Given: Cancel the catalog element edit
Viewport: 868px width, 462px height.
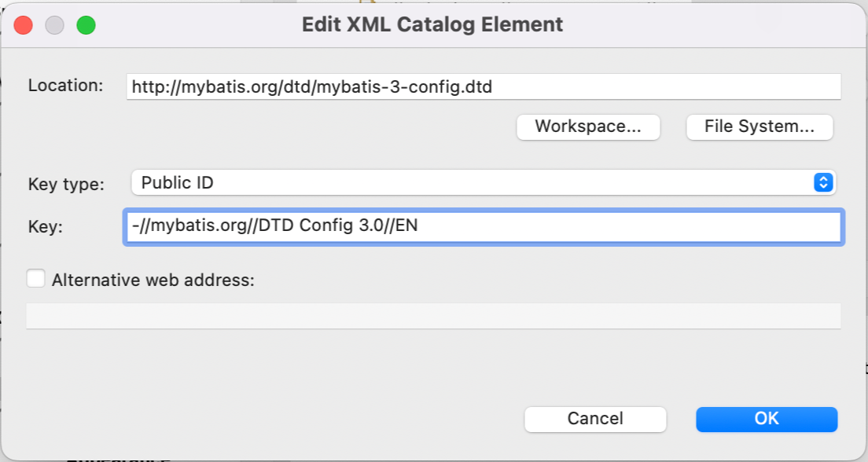Looking at the screenshot, I should pos(595,419).
